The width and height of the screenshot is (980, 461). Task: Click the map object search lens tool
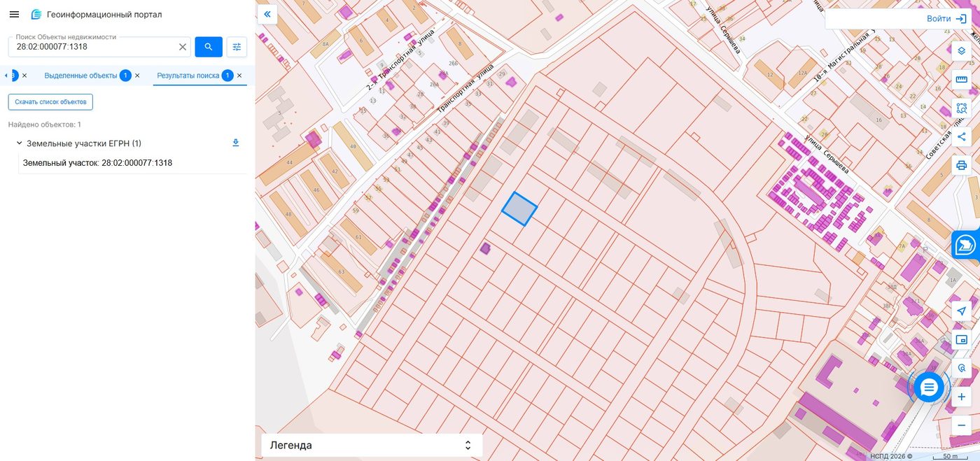pyautogui.click(x=962, y=368)
